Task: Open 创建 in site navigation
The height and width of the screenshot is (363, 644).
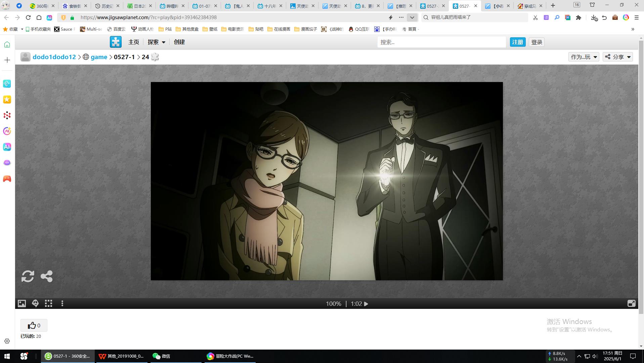Action: pos(179,42)
